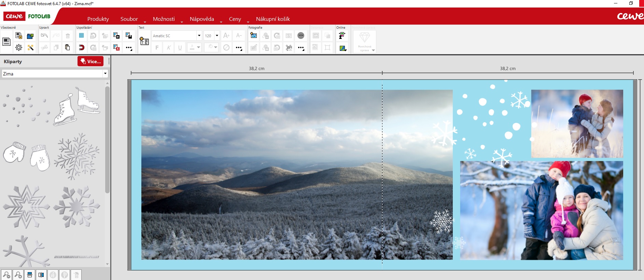Click the paste clipboard icon
Screen dimensions: 644x280
[x=68, y=47]
